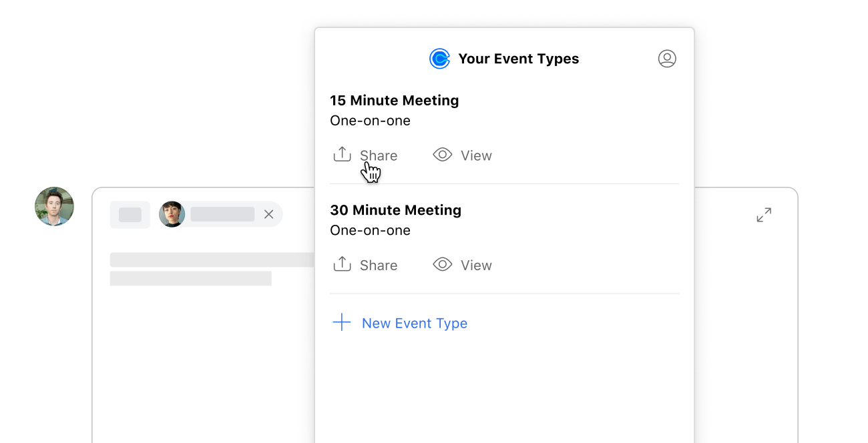Select the View label for 30 Minute Meeting
868x443 pixels.
point(476,265)
